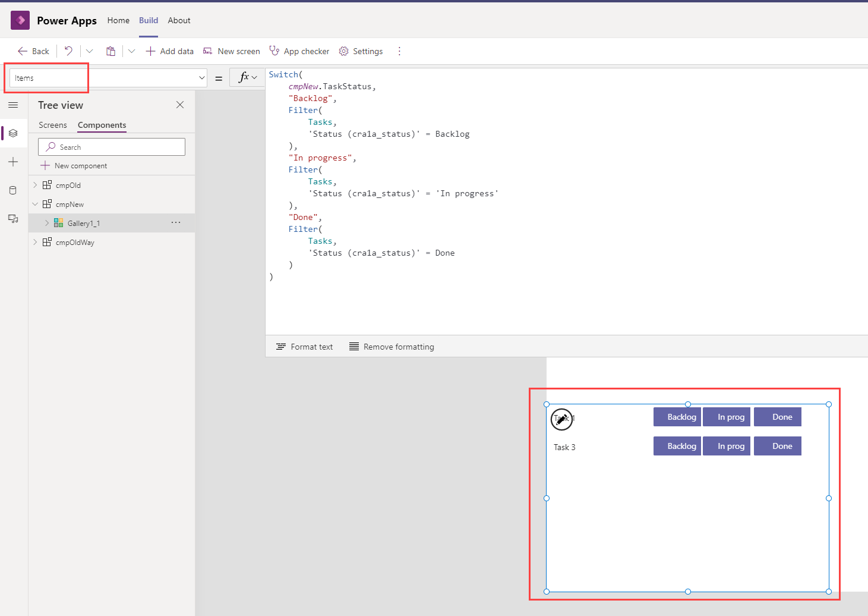The width and height of the screenshot is (868, 616).
Task: Click the pencil edit icon in gallery
Action: (x=561, y=419)
